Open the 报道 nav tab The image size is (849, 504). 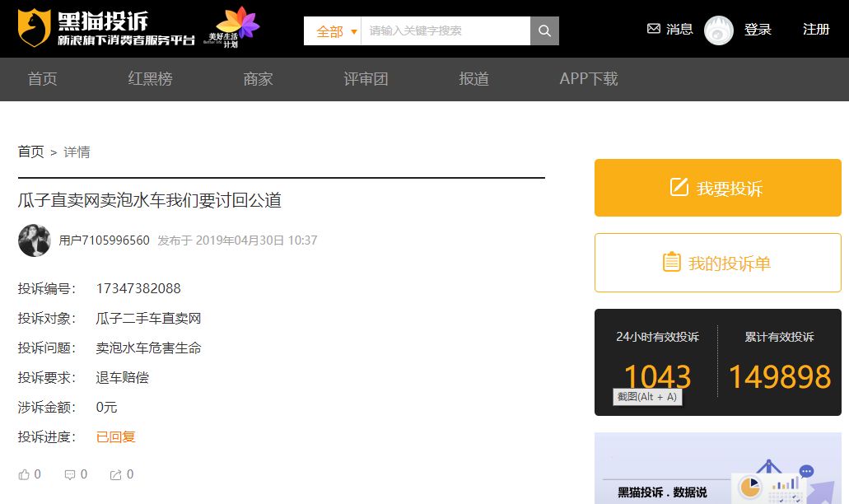click(473, 79)
